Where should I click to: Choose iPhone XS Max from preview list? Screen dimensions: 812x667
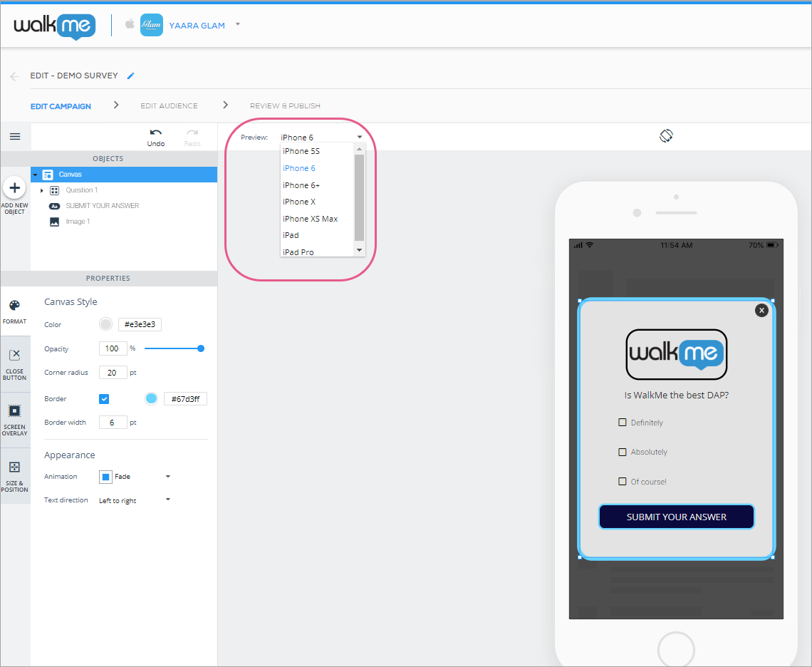point(310,219)
